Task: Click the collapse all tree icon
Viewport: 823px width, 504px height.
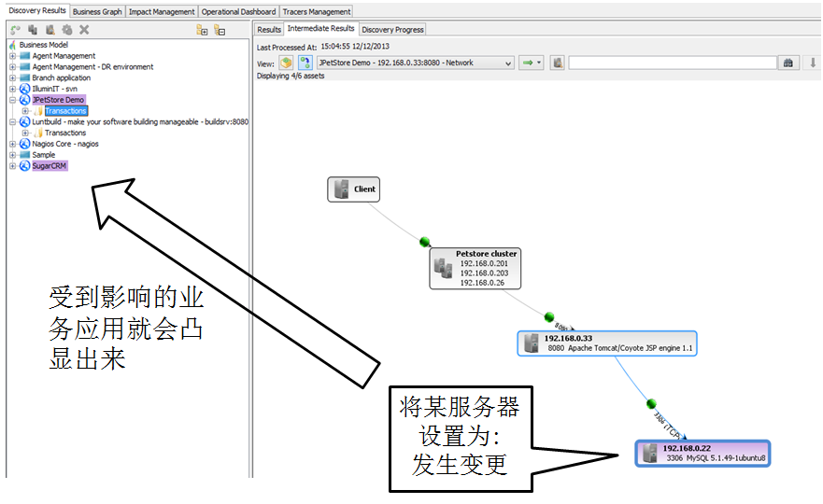Action: 220,30
